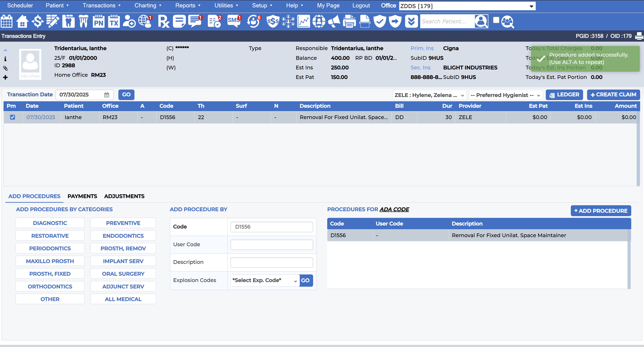Open the ZELE provider dropdown
This screenshot has height=347, width=644.
(x=429, y=95)
